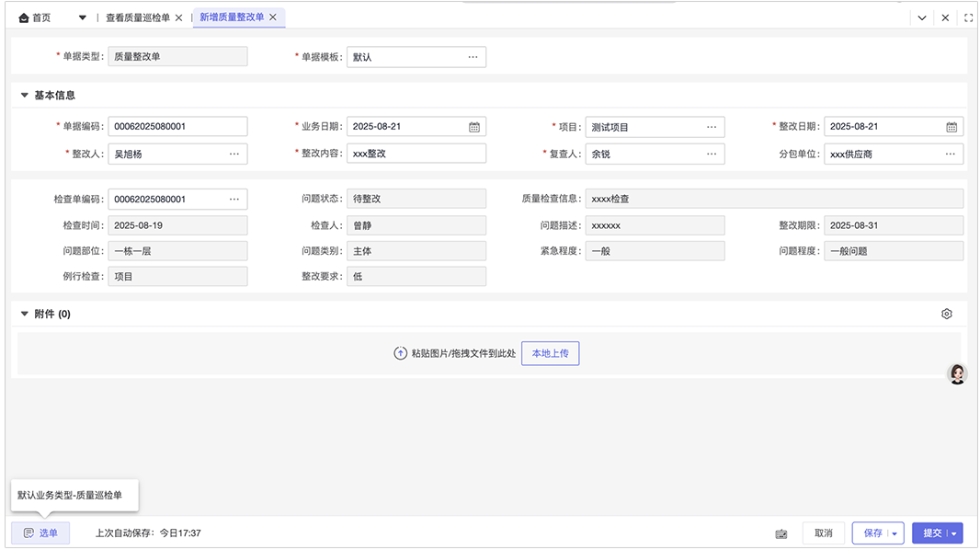Click the ellipsis in 分包单位 field
The height and width of the screenshot is (550, 980).
(950, 154)
